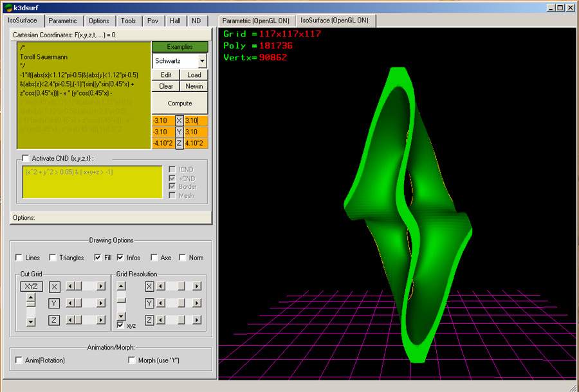Enable the Triangles drawing option
The image size is (579, 392).
click(x=53, y=258)
